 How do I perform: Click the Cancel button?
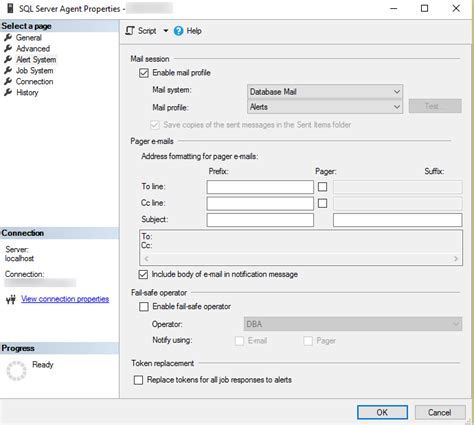tap(440, 412)
